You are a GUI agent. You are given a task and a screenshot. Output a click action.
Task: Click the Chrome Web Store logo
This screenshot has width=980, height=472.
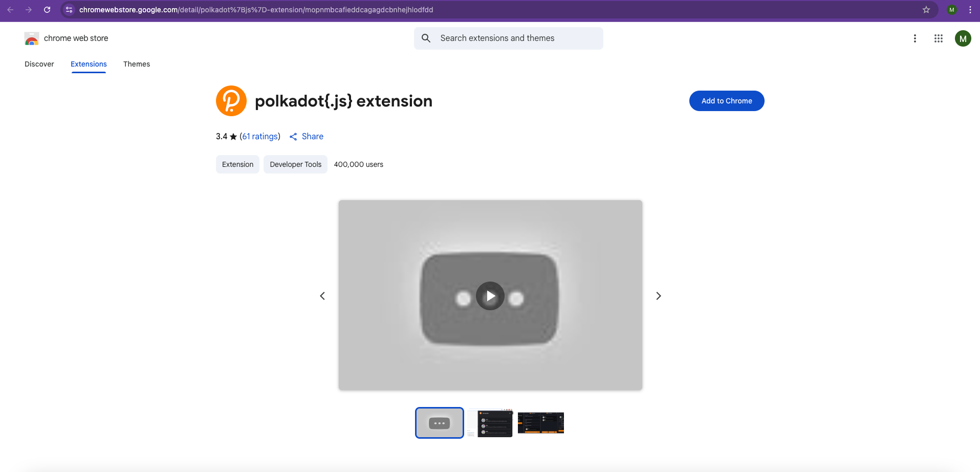(x=32, y=38)
